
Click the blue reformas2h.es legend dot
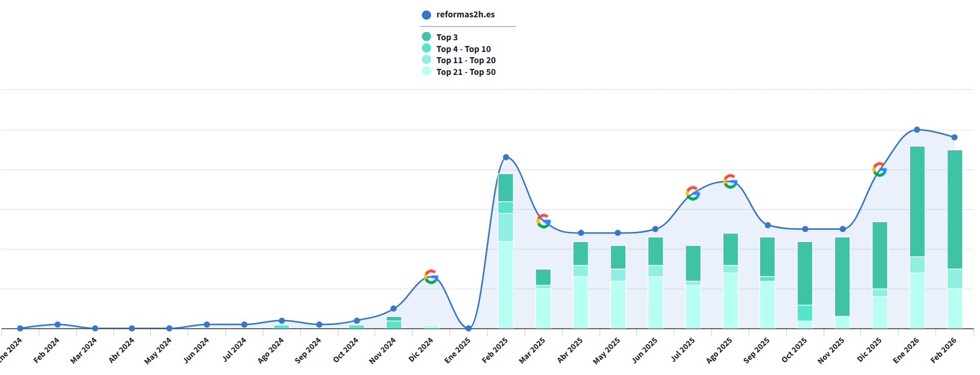pyautogui.click(x=426, y=15)
